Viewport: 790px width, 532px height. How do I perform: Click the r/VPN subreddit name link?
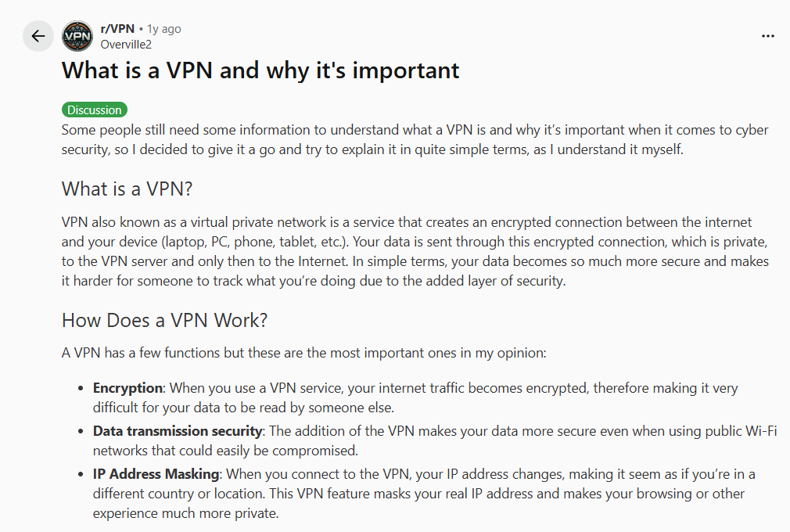117,29
